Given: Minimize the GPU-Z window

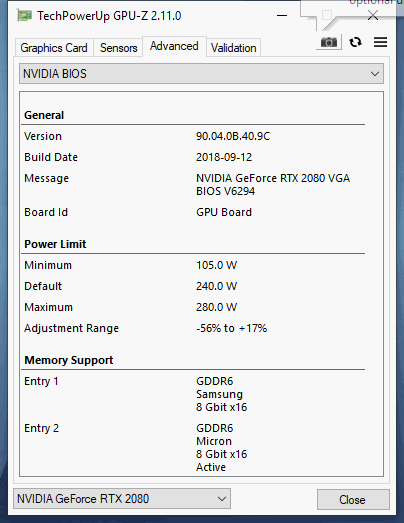Looking at the screenshot, I should click(282, 15).
